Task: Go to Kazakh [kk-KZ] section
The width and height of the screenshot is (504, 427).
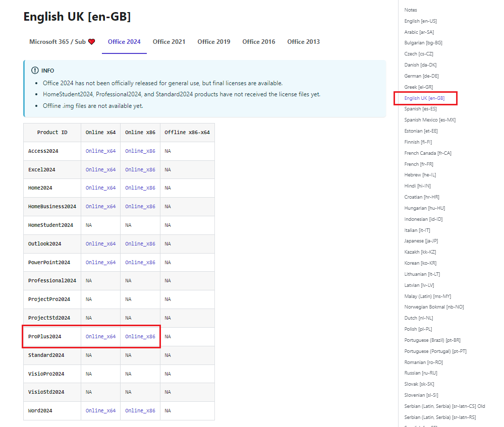Action: [x=420, y=252]
